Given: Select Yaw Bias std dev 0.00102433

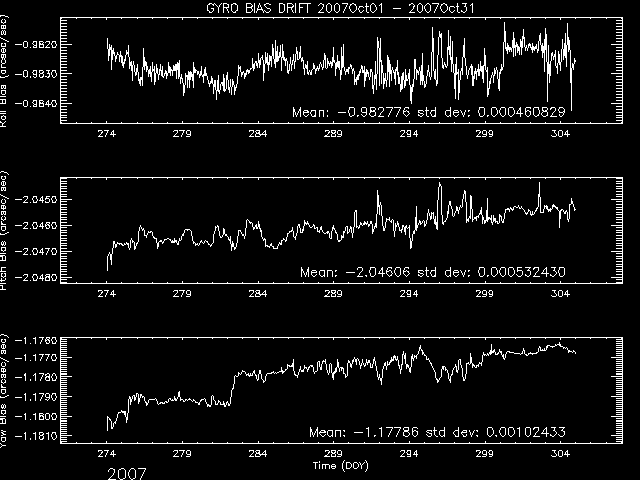Looking at the screenshot, I should click(526, 432).
